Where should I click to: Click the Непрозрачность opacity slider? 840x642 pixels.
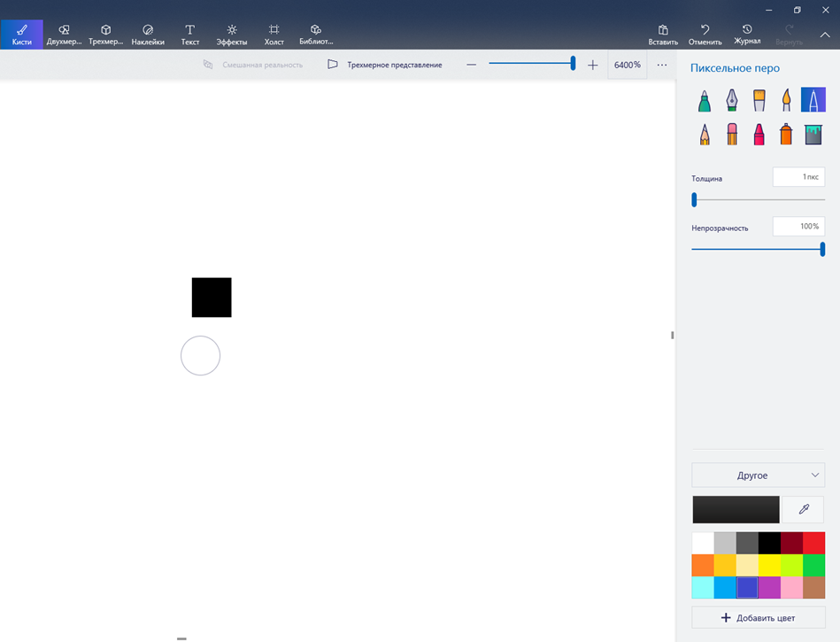(758, 250)
